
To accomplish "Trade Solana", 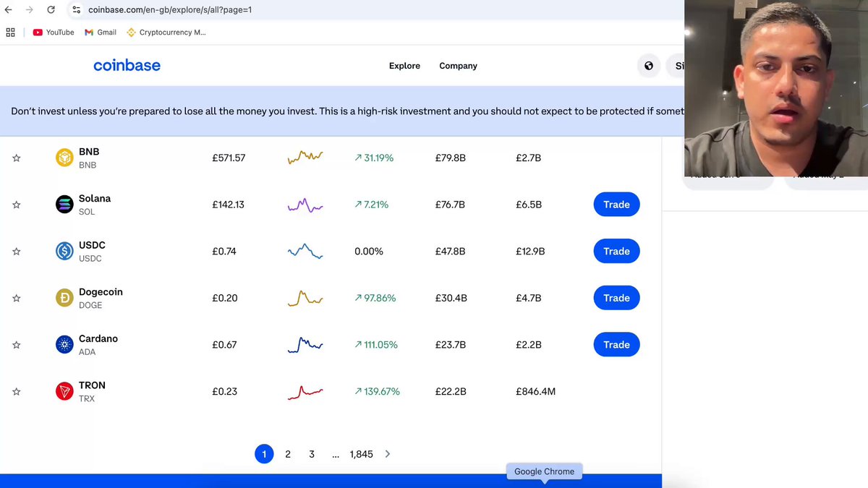I will pyautogui.click(x=616, y=205).
